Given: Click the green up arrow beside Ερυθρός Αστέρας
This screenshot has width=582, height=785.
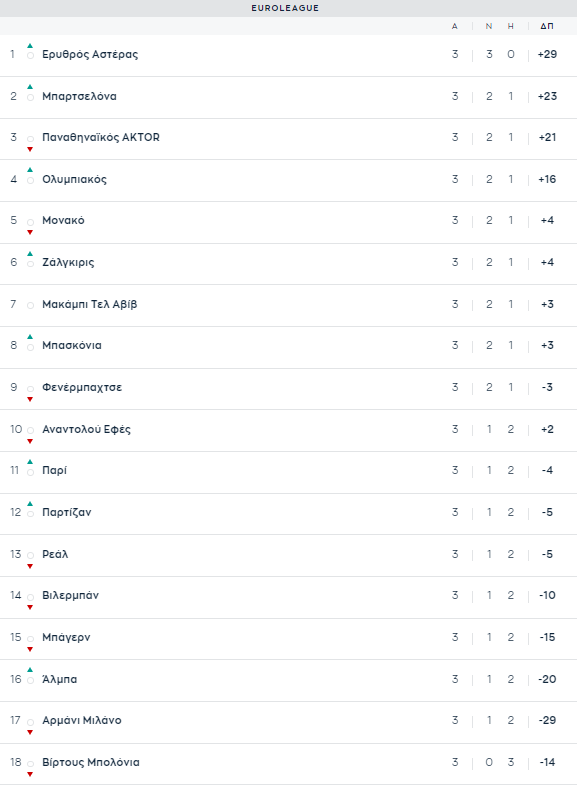Looking at the screenshot, I should (x=30, y=46).
